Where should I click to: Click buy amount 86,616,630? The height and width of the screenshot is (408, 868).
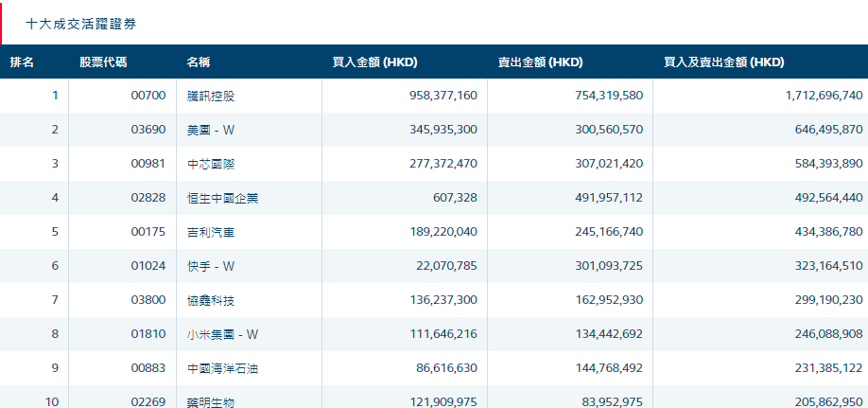(x=446, y=368)
